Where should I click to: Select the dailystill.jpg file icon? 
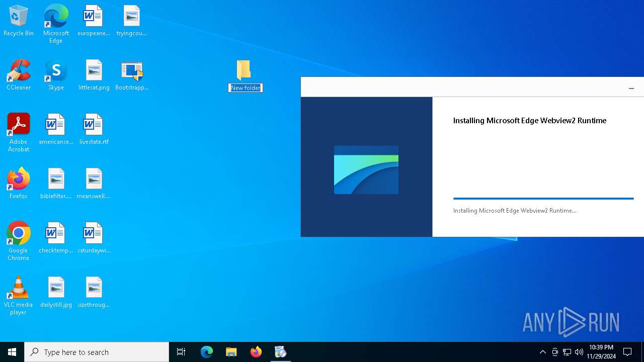point(56,293)
